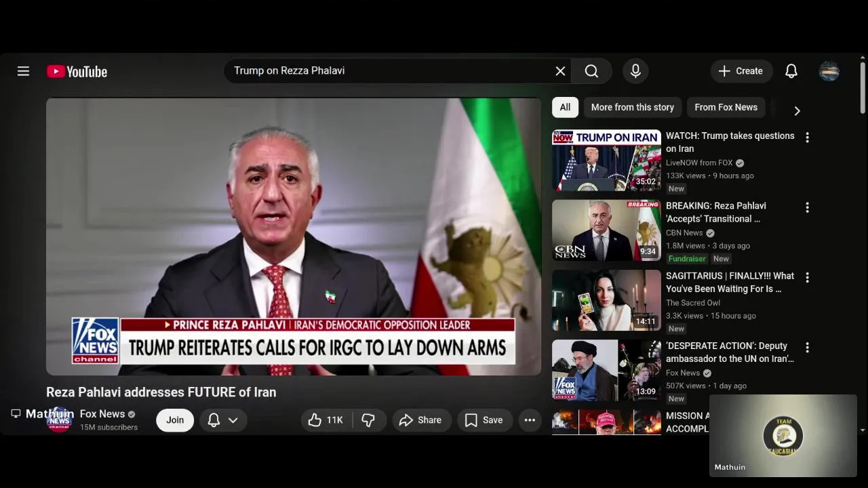Visit 'The Sacred Owl' channel name
Viewport: 868px width, 488px height.
pyautogui.click(x=693, y=303)
